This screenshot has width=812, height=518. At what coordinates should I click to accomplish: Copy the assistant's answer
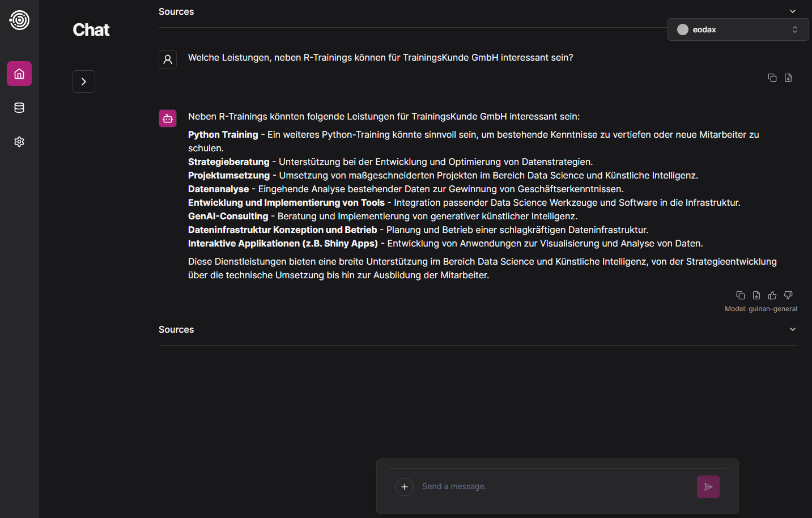click(741, 295)
